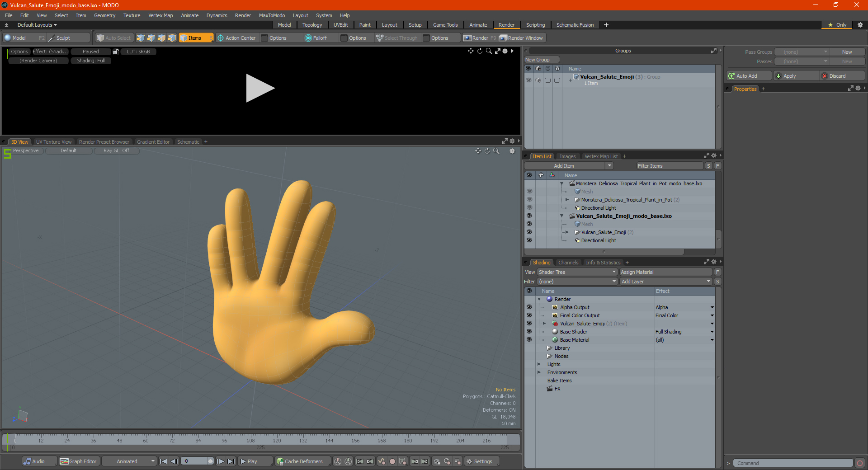Collapse the Monstera_Deliciosa scene in Item List
The image size is (868, 470).
coord(561,183)
